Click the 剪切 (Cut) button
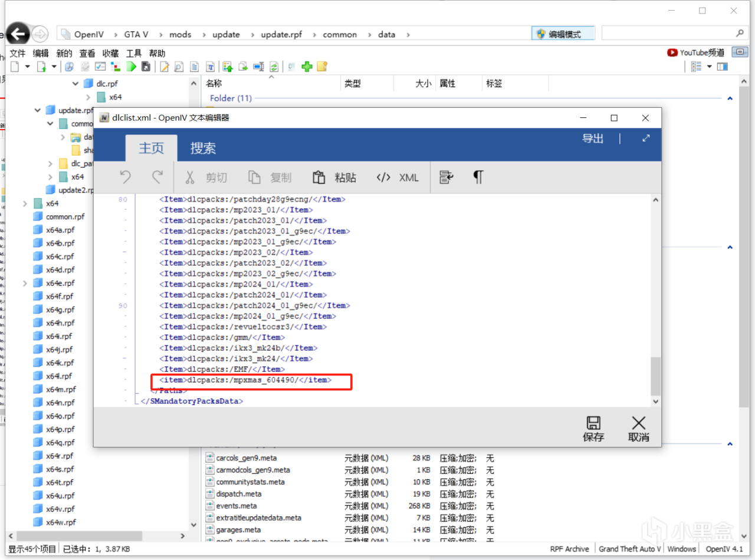The height and width of the screenshot is (560, 755). coord(205,177)
